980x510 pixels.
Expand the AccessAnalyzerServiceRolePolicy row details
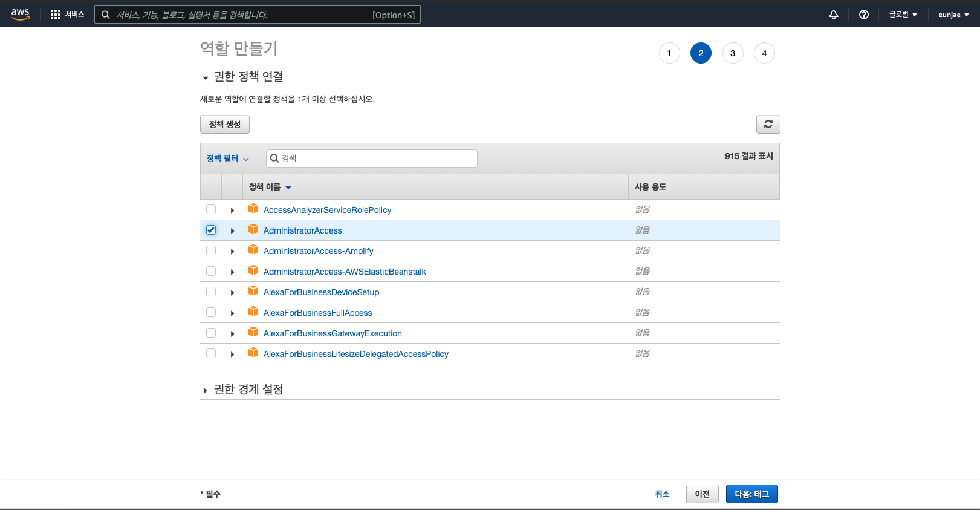[x=232, y=211]
